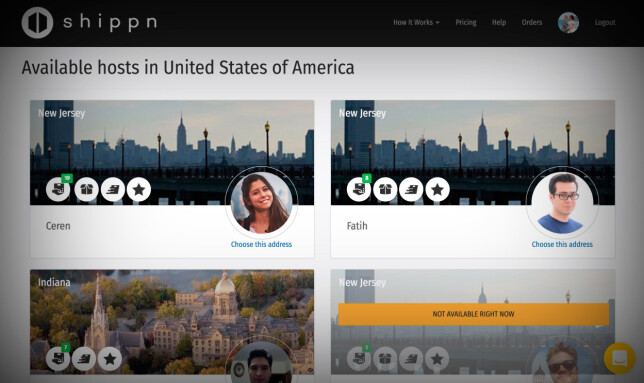Choose this address for Fatih
The height and width of the screenshot is (383, 644).
(x=562, y=244)
